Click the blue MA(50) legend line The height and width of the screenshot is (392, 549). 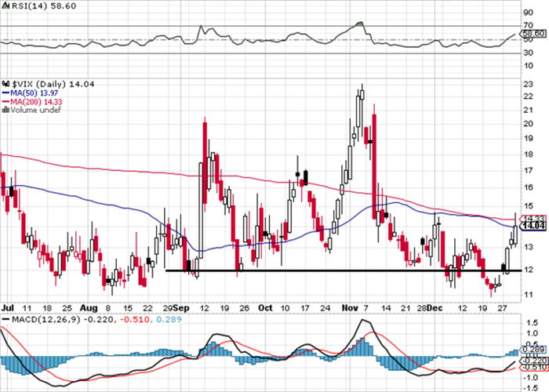[5, 93]
